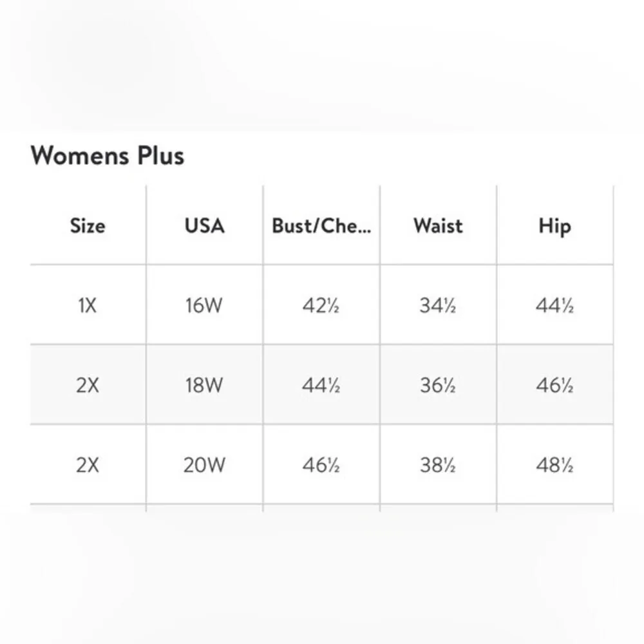Click the 20W USA size cell
The image size is (644, 644).
pos(204,465)
